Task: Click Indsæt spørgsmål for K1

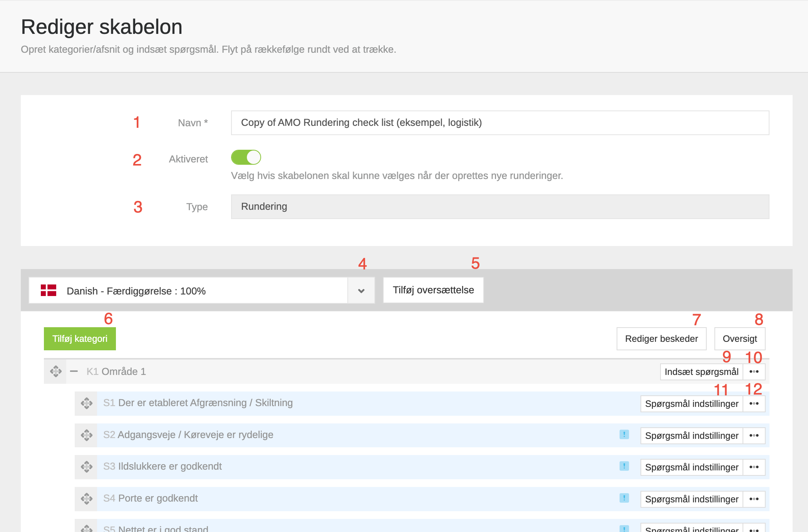Action: pos(701,372)
